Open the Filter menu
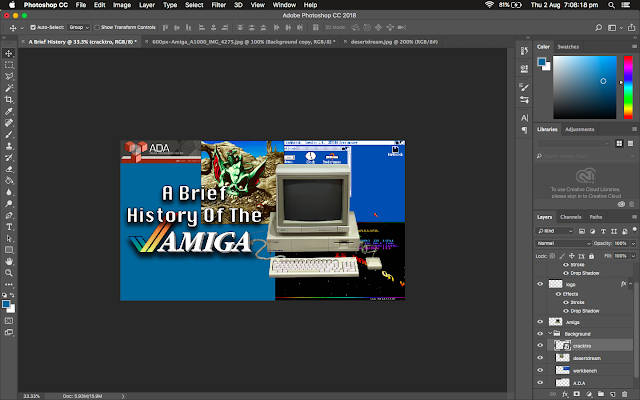The width and height of the screenshot is (640, 400). point(218,5)
